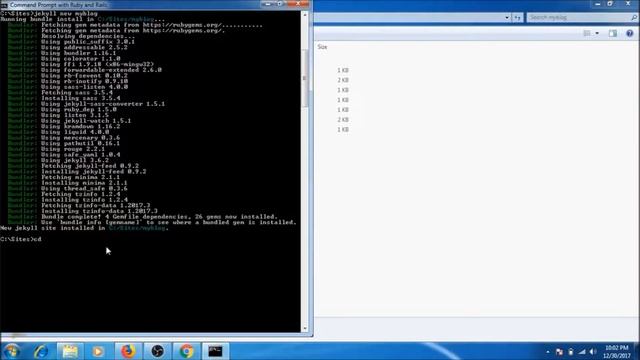Click the search magnifier icon in Explorer
Screen dimensions: 640x360
click(634, 18)
